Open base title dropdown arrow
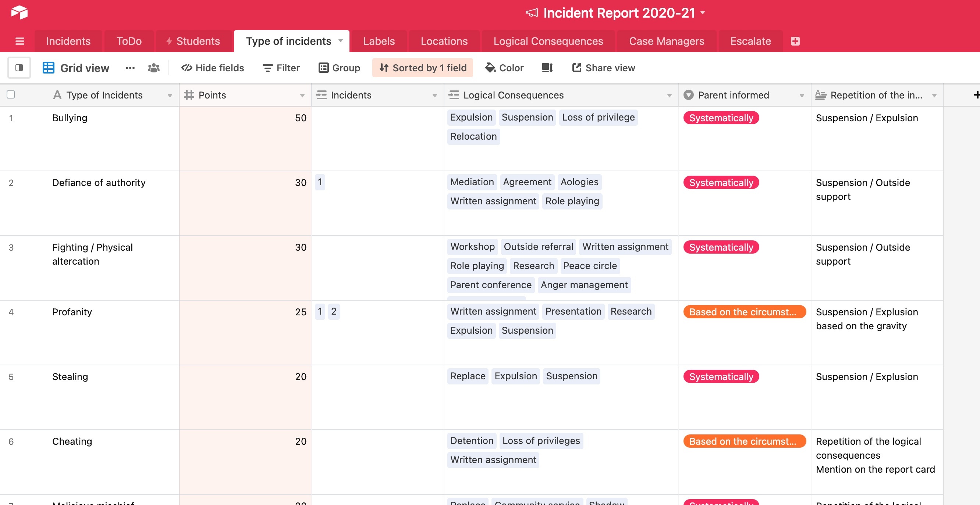This screenshot has width=980, height=505. tap(703, 13)
